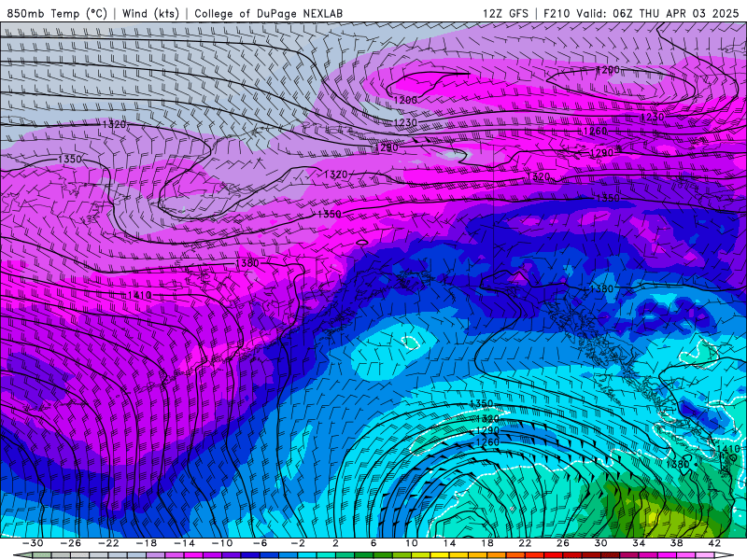The image size is (747, 560).
Task: Click the 38 colorbar tick label
Action: [676, 543]
